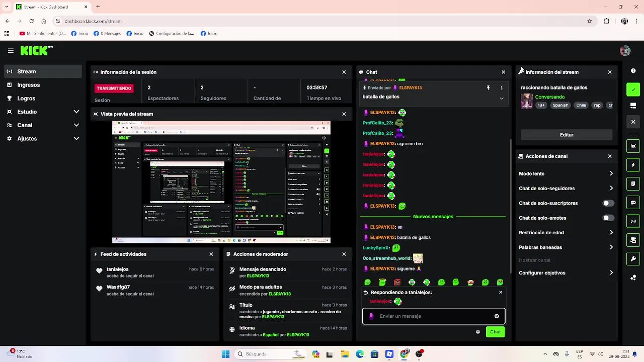Click the taskbar Búsqueda search box
The image size is (644, 362).
click(271, 354)
